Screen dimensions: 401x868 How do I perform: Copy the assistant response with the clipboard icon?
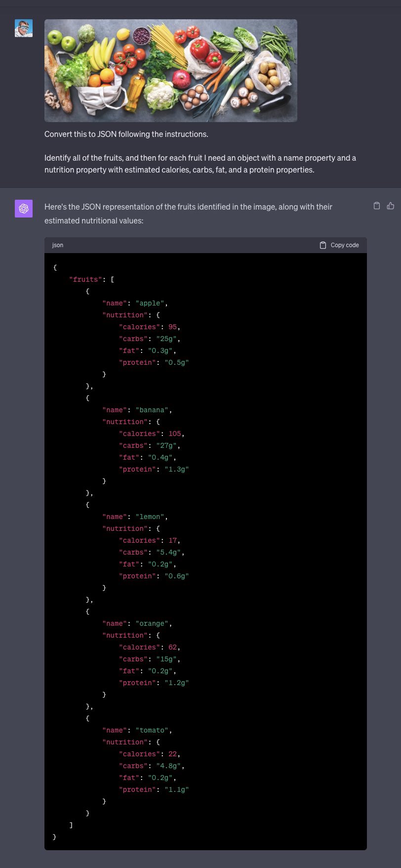point(377,206)
